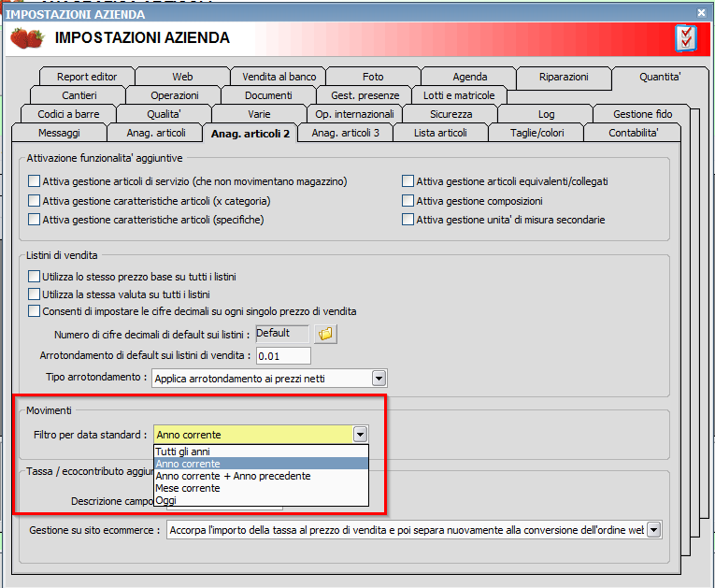
Task: Open the Varie tab
Action: pyautogui.click(x=259, y=114)
